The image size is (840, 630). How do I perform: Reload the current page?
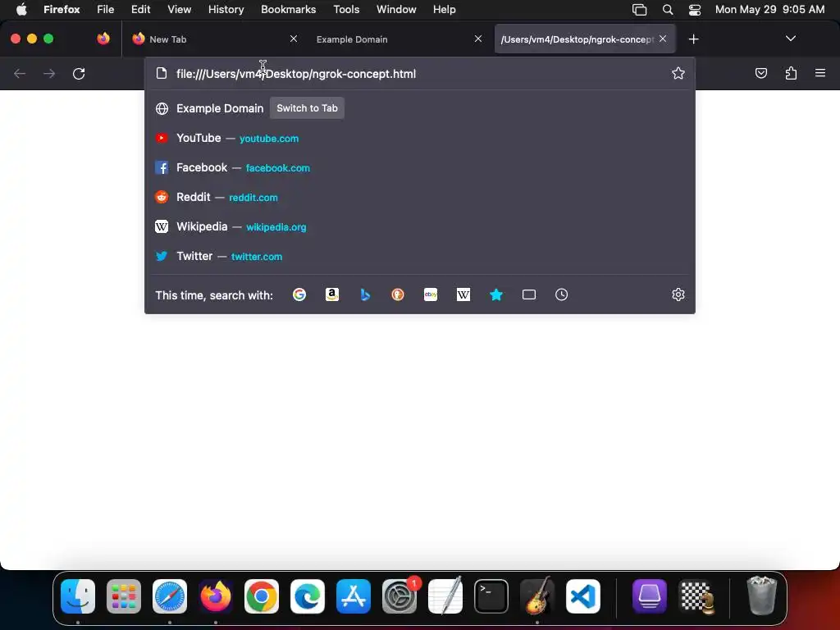coord(79,73)
